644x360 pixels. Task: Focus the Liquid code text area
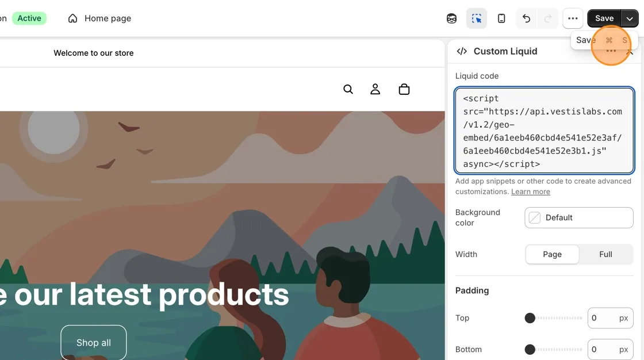[544, 131]
